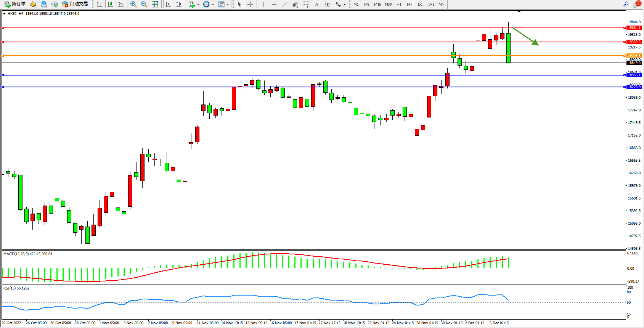
Task: Select the trendline drawing tool
Action: point(285,4)
